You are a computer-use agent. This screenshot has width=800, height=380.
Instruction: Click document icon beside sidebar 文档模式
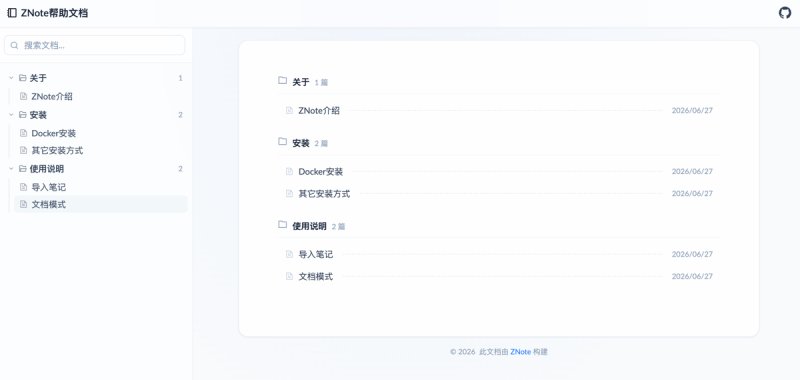23,205
